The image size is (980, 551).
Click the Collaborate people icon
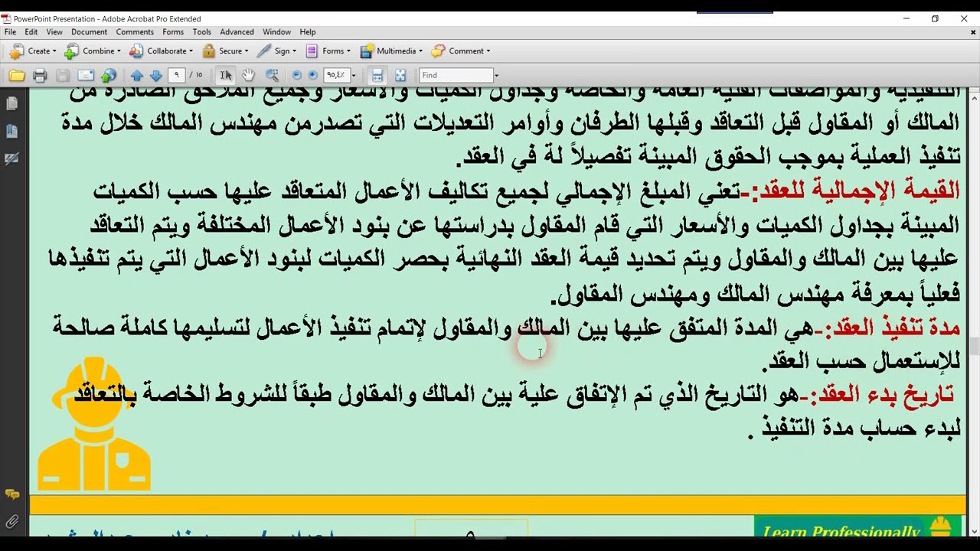click(136, 51)
